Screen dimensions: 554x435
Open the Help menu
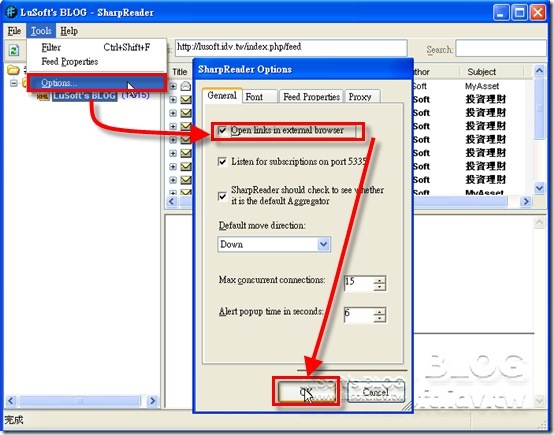[69, 31]
